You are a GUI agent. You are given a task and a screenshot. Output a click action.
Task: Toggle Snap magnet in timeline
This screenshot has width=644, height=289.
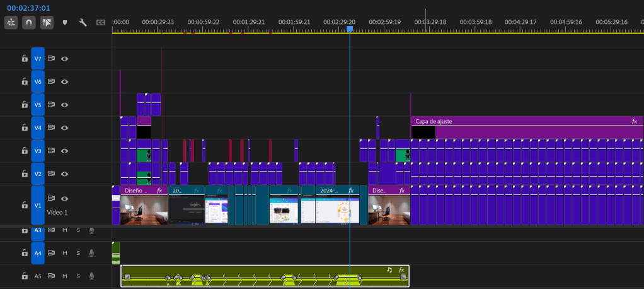(x=29, y=22)
